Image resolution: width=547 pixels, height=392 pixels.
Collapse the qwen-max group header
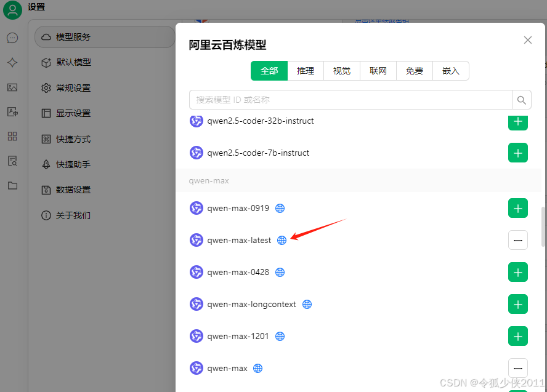click(359, 180)
